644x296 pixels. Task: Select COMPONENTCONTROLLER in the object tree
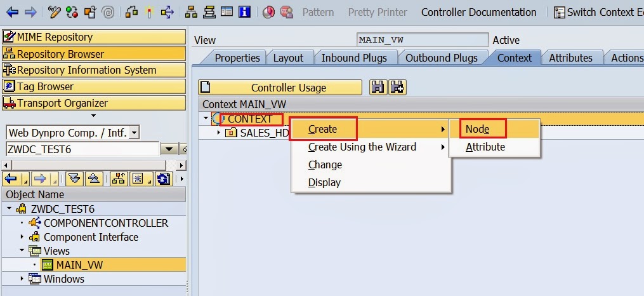(x=105, y=223)
